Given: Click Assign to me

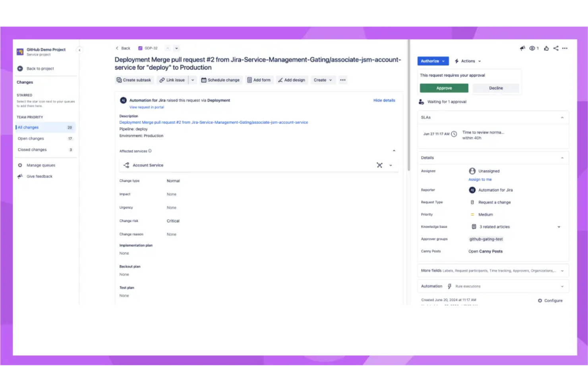Looking at the screenshot, I should [x=480, y=180].
